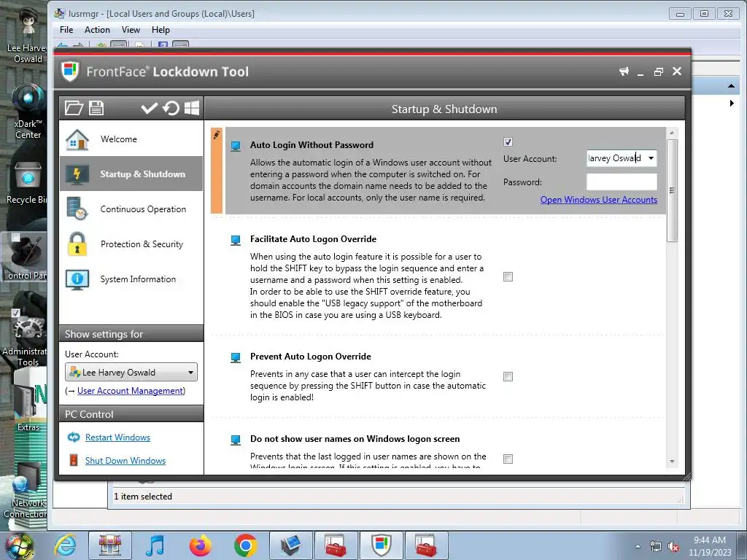
Task: Select Lee Harvey Oswald desktop icon
Action: click(x=28, y=36)
